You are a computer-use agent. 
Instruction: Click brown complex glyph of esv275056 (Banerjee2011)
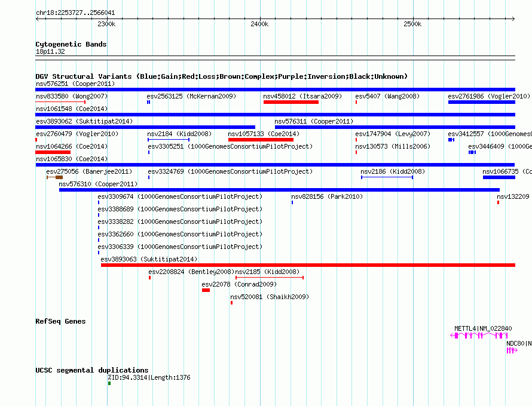(x=54, y=177)
